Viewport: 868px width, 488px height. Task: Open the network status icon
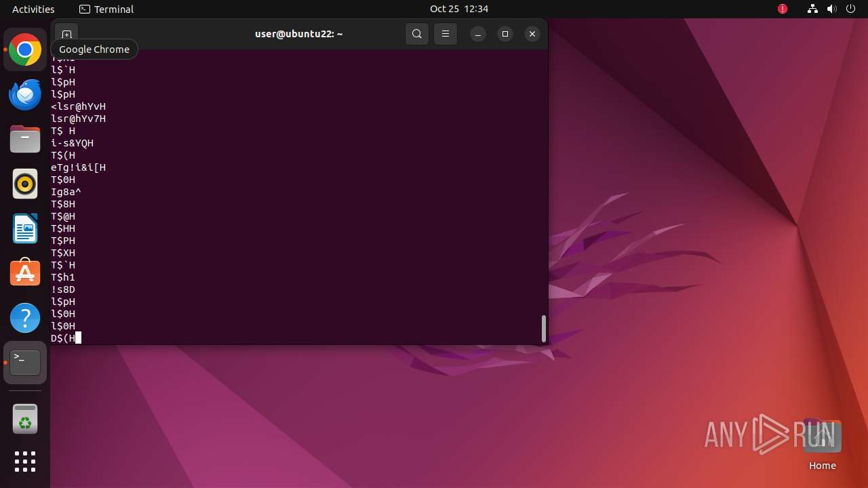pyautogui.click(x=813, y=9)
